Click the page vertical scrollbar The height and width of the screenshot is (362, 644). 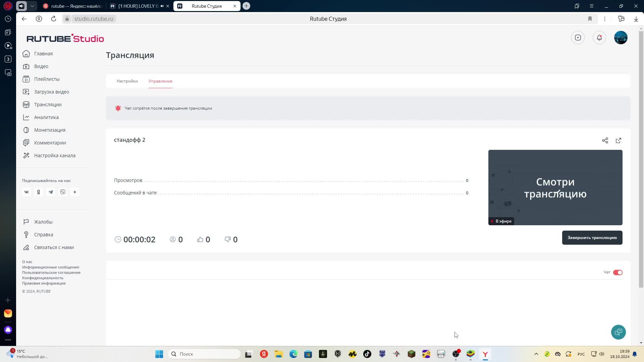click(x=641, y=160)
